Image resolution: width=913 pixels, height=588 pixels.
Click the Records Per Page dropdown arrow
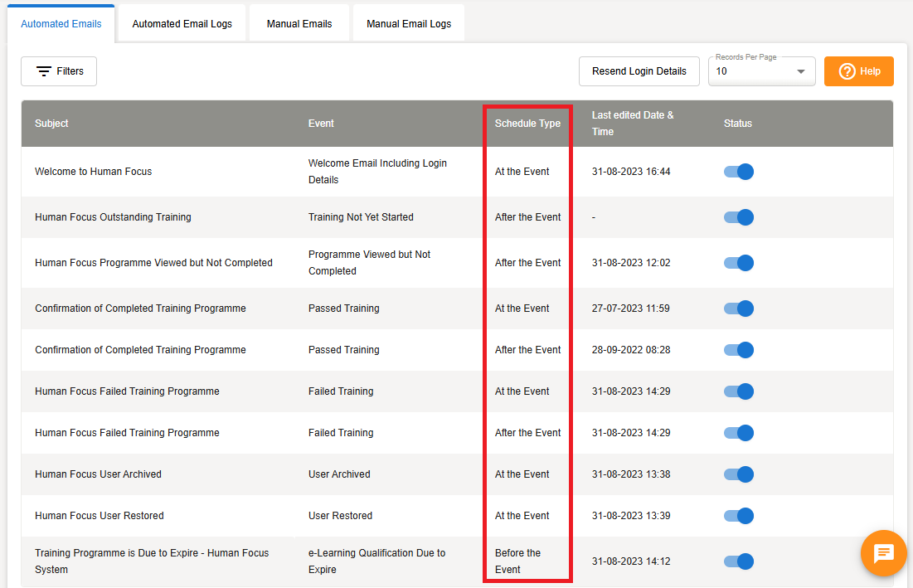coord(800,72)
